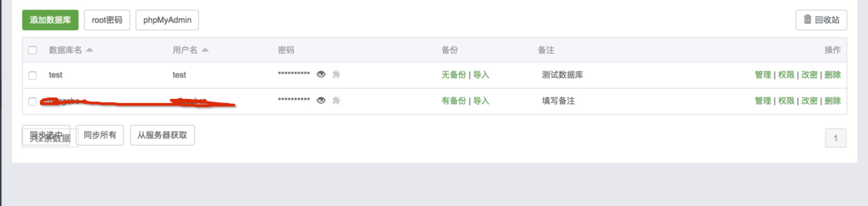Sort by 数据库名 column arrow

click(90, 50)
